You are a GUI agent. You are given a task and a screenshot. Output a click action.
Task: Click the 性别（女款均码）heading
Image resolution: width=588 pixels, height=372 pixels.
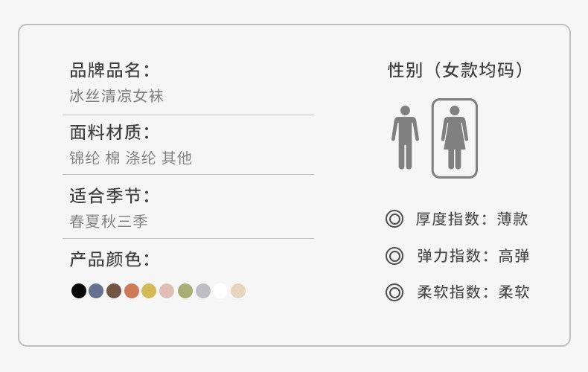coord(458,71)
